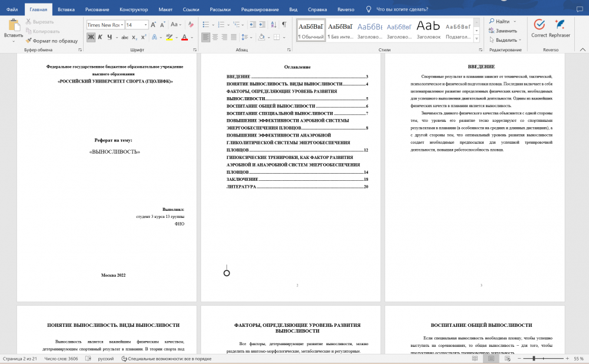The image size is (589, 364).
Task: Toggle Bold (Ж) formatting
Action: coord(91,37)
